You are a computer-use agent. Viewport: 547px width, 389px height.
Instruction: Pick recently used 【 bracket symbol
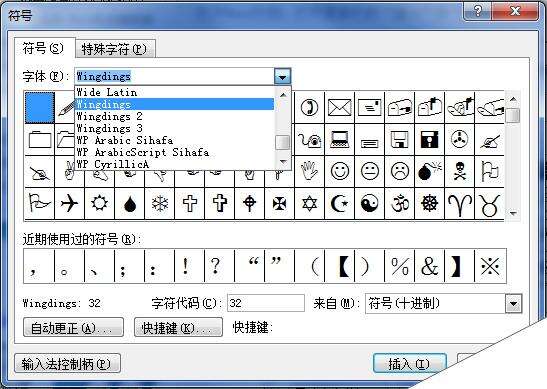click(x=339, y=266)
